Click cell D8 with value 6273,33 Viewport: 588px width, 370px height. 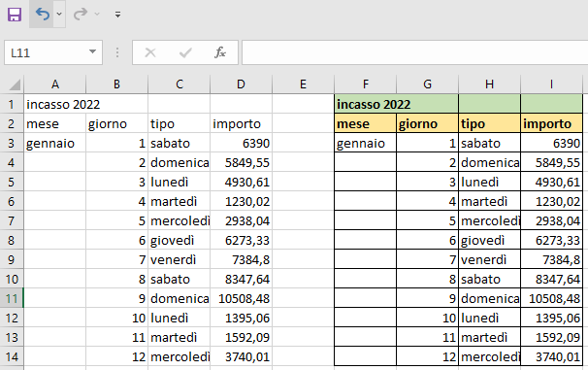242,240
